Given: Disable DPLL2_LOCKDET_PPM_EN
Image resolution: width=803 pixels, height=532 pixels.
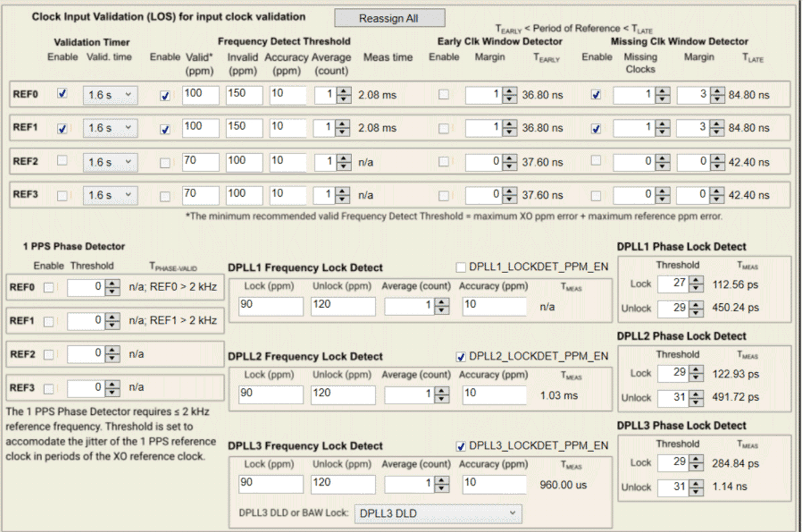Looking at the screenshot, I should [460, 357].
